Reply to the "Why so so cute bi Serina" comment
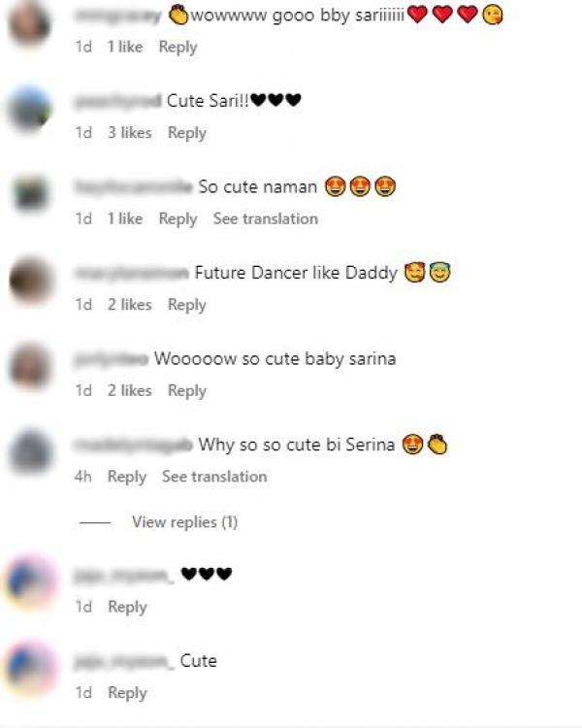This screenshot has height=728, width=582. (127, 477)
